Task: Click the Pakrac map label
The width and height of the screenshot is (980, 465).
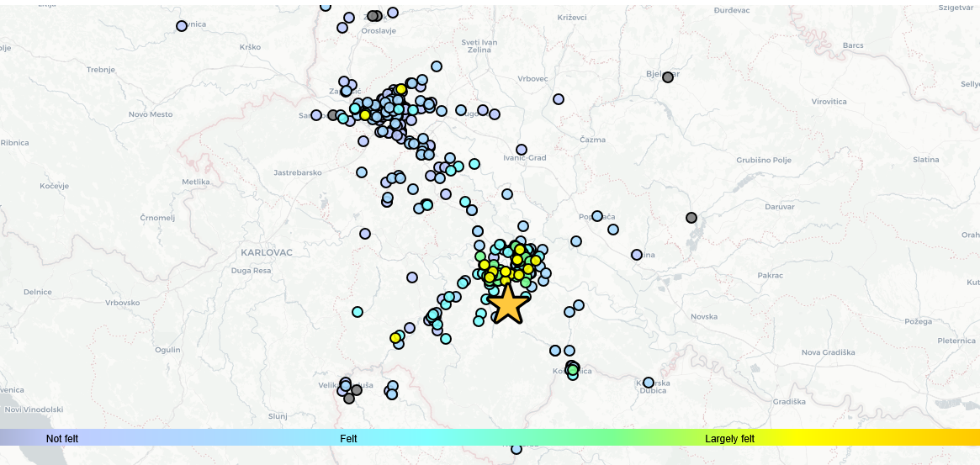Action: click(770, 276)
